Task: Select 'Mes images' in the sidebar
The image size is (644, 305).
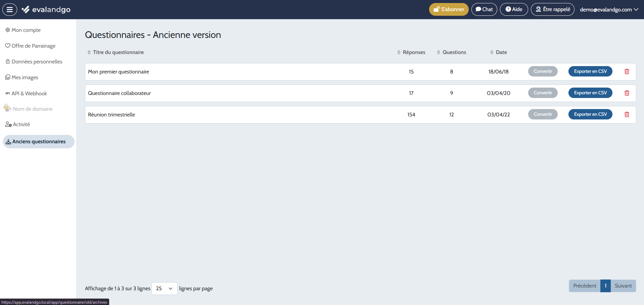Action: click(x=25, y=78)
